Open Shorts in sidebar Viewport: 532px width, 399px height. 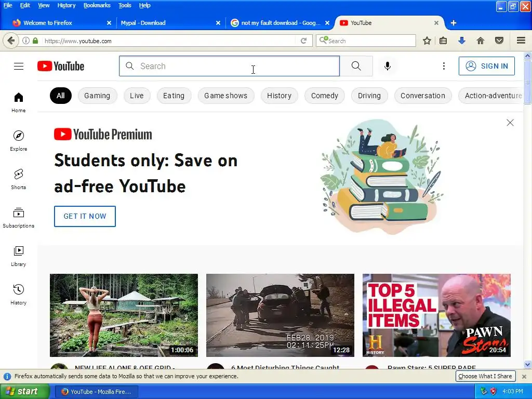pyautogui.click(x=19, y=179)
